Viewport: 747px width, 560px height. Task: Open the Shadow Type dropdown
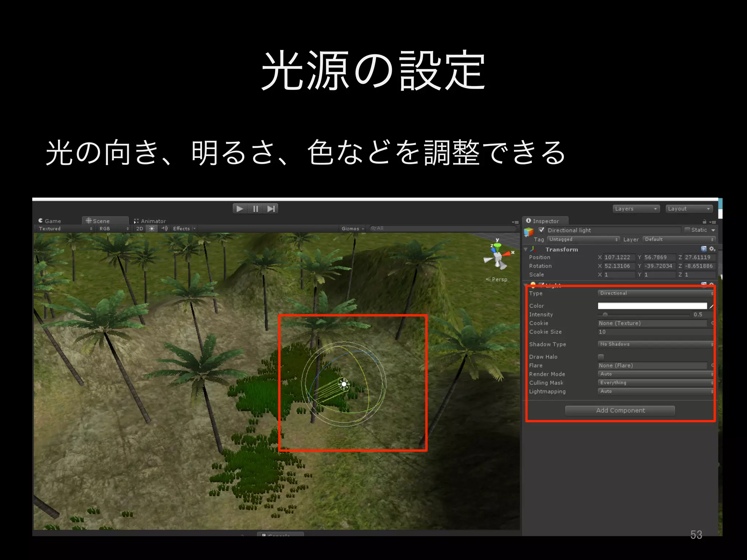coord(655,344)
